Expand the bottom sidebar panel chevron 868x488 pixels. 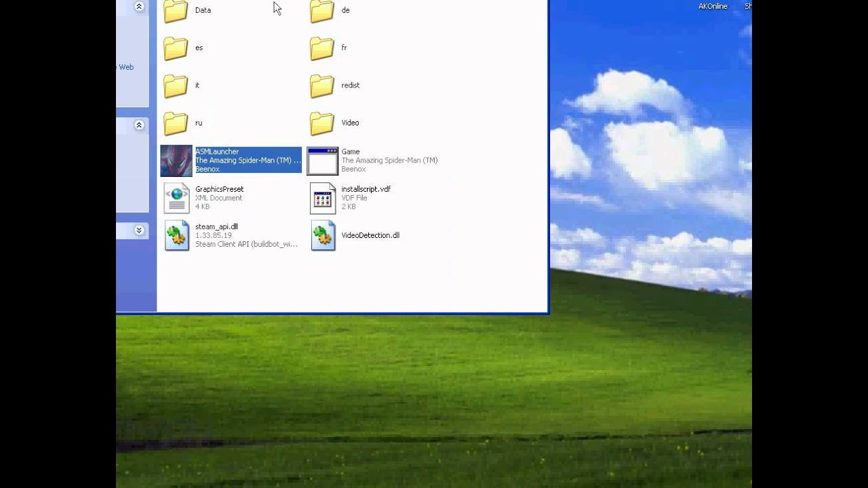tap(139, 230)
